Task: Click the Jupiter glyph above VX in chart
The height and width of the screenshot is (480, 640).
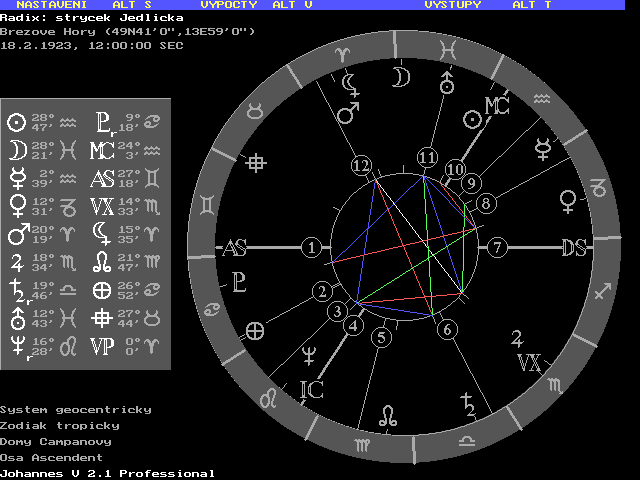Action: pos(518,336)
